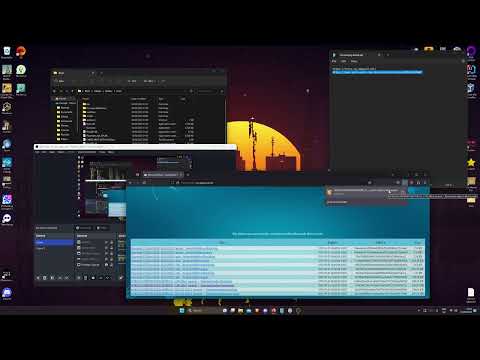Open the yellow star desktop icon
This screenshot has height=360, width=480.
pos(471,162)
